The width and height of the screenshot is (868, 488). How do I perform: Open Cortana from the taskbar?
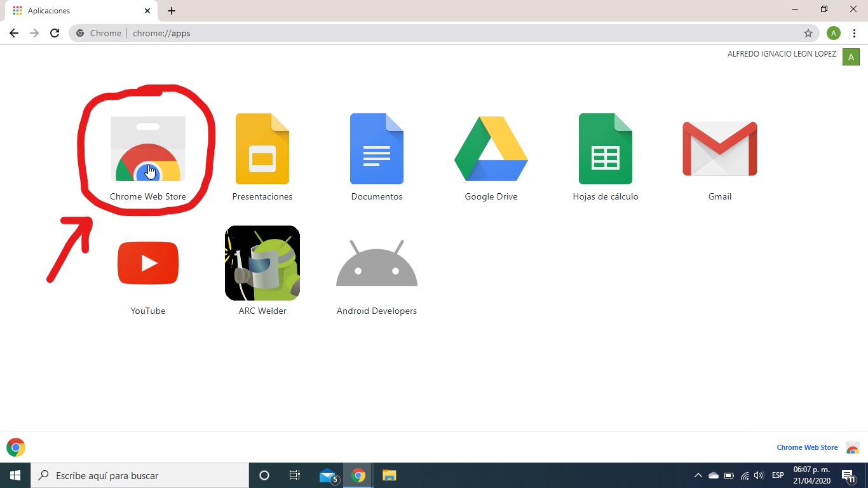264,475
